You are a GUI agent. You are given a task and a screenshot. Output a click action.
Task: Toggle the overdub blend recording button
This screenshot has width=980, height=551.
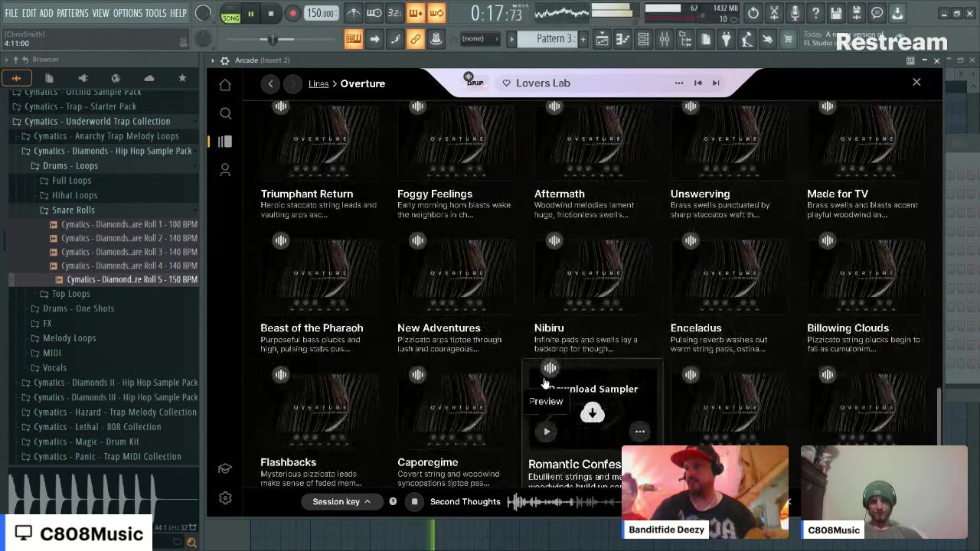point(415,13)
